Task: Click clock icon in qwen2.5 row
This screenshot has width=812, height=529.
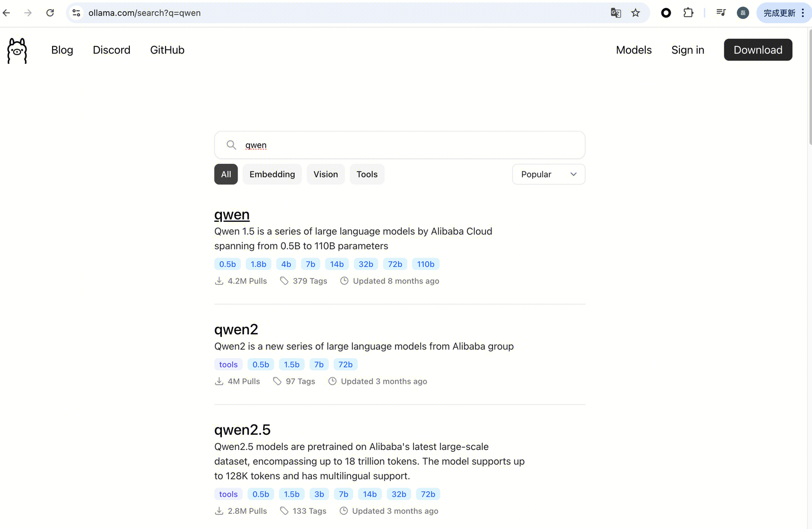Action: [x=343, y=511]
